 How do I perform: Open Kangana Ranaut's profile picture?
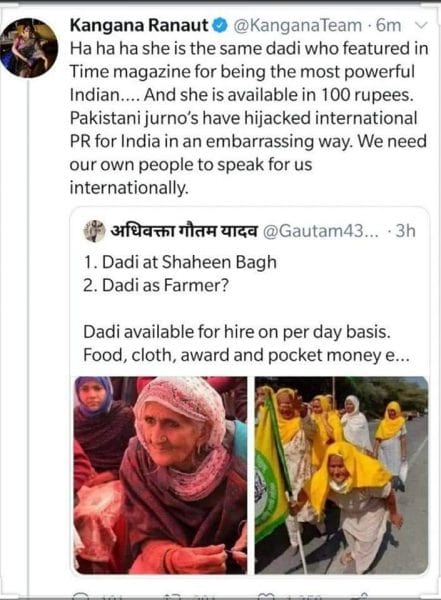coord(29,47)
